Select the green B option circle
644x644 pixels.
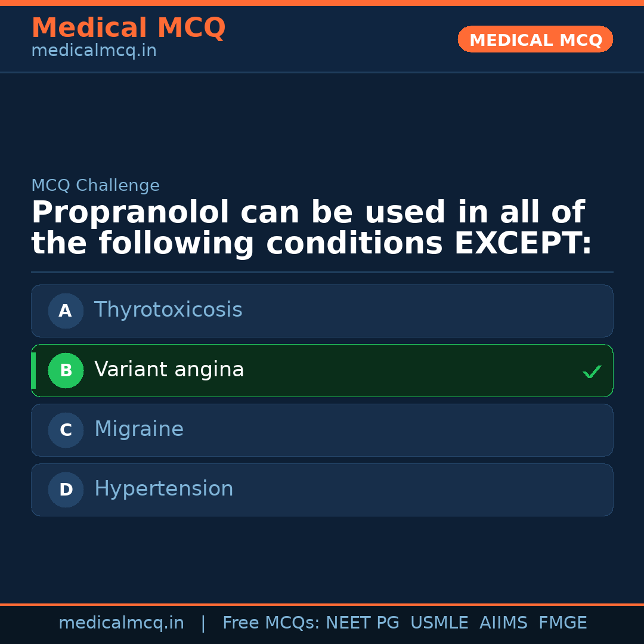tap(66, 370)
